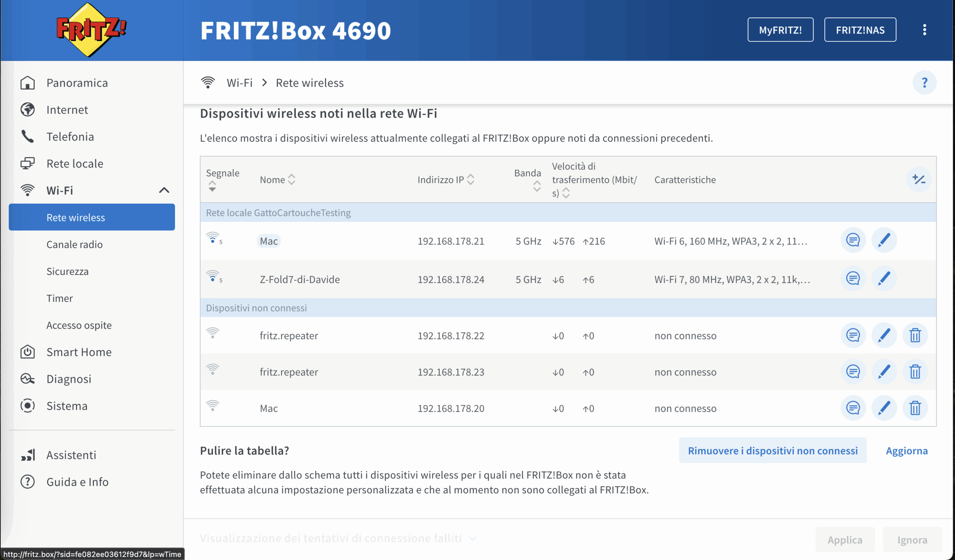Click IP address 192.168.178.24
Viewport: 955px width, 560px height.
point(451,279)
